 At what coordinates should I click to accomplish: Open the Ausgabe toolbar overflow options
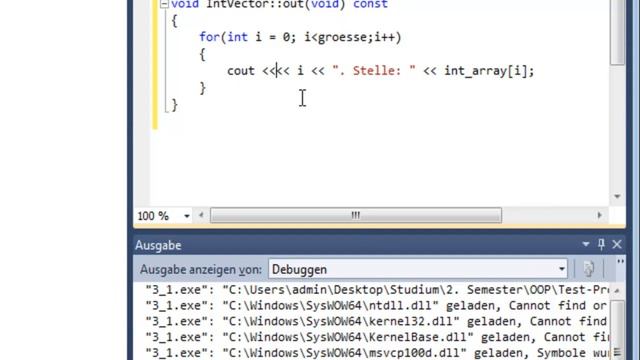620,262
